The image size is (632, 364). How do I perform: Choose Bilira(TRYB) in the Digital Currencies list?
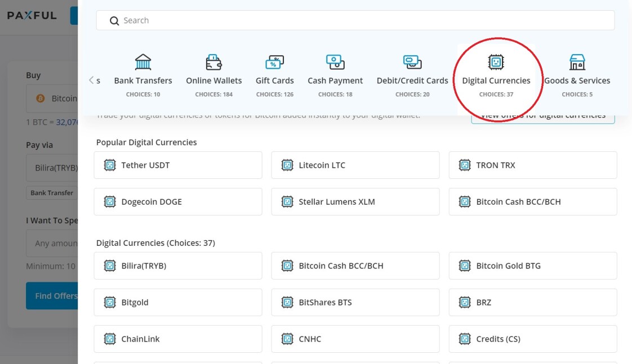click(x=178, y=266)
